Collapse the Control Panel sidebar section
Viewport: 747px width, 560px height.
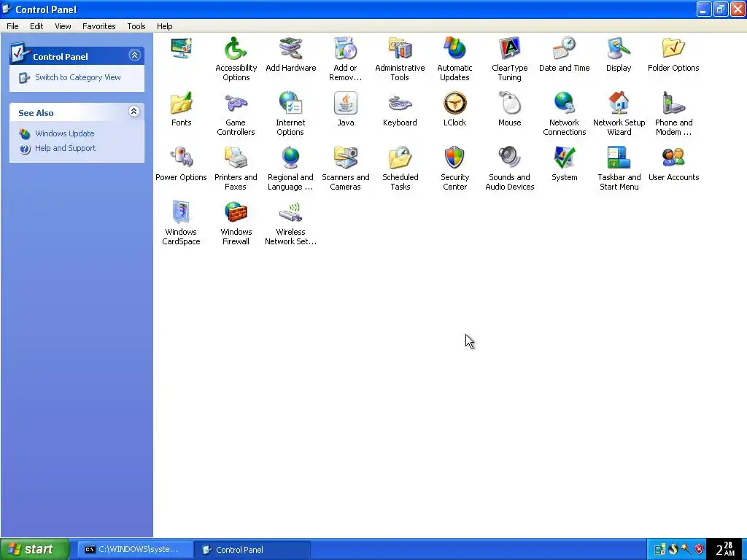click(134, 55)
